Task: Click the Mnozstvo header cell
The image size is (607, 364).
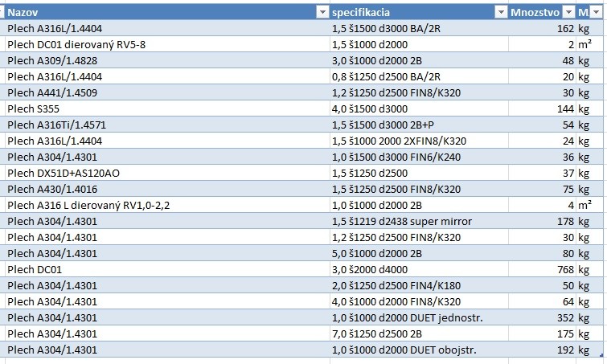Action: point(534,12)
